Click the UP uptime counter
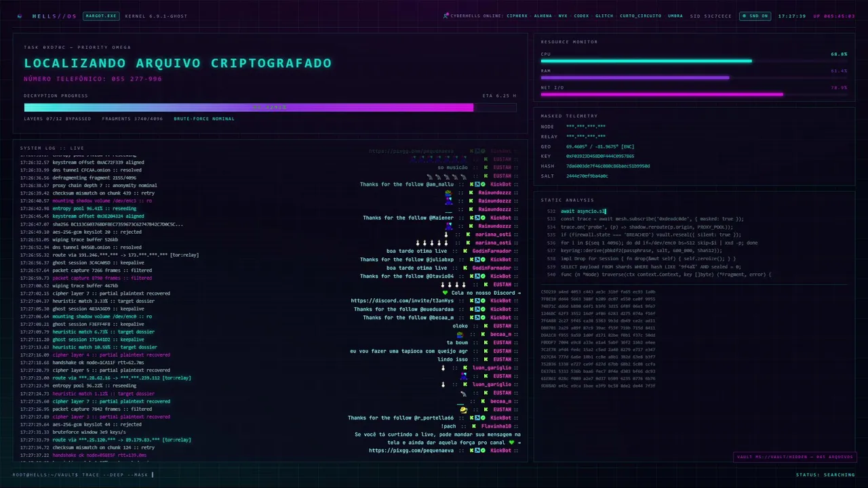Image resolution: width=868 pixels, height=488 pixels. 834,16
